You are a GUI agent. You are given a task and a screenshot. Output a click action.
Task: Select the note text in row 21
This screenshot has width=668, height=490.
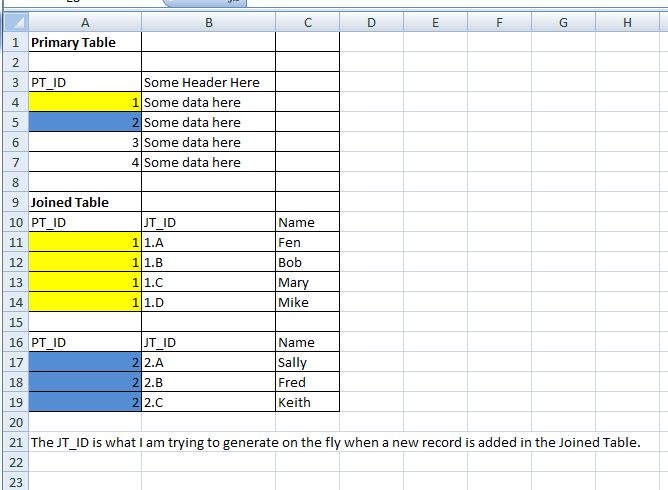click(x=335, y=442)
